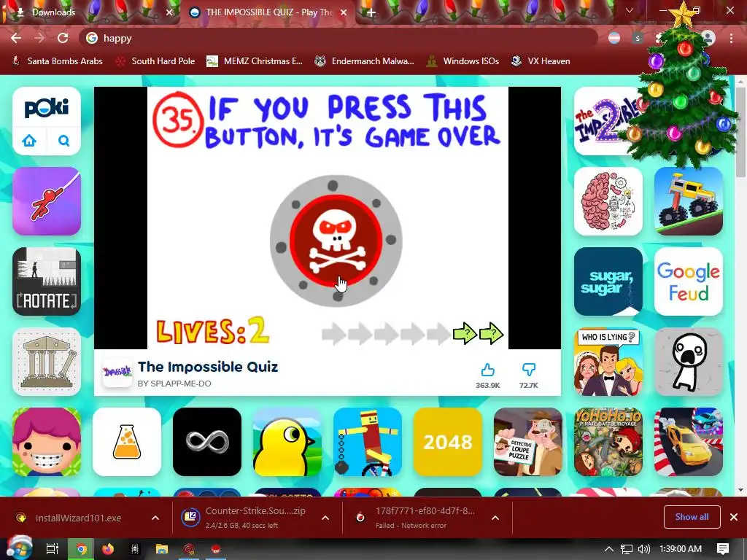Open the Greek temple building game thumbnail
The height and width of the screenshot is (560, 747).
[47, 362]
